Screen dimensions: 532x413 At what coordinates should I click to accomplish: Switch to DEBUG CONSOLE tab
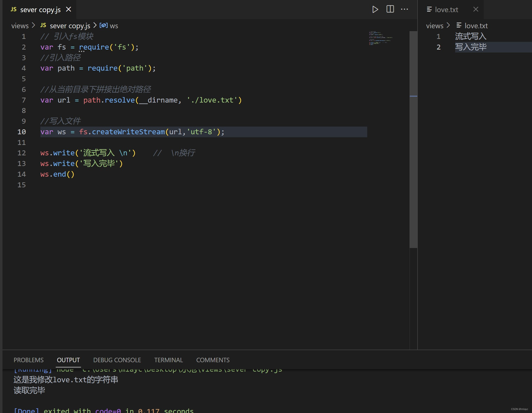point(117,360)
